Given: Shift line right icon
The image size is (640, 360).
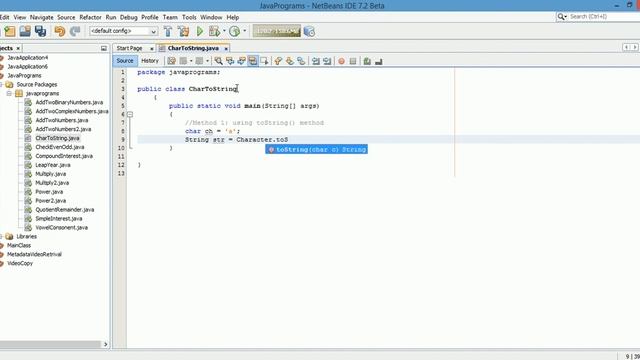Looking at the screenshot, I should click(327, 61).
